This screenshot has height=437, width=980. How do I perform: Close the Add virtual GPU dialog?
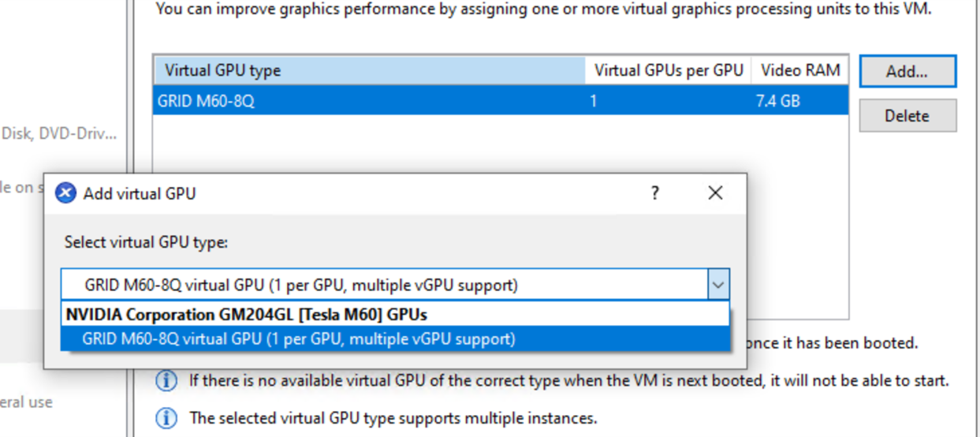click(x=715, y=192)
